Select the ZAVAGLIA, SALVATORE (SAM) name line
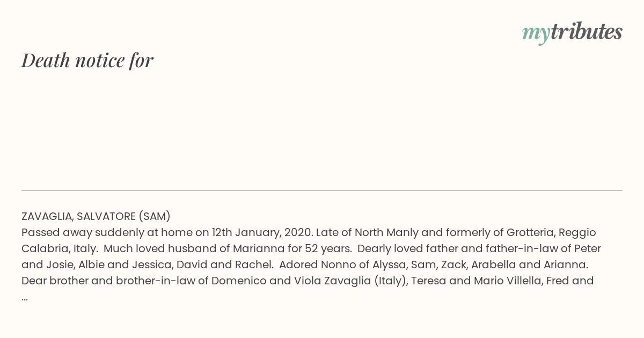Viewport: 644px width, 338px height. [x=96, y=216]
